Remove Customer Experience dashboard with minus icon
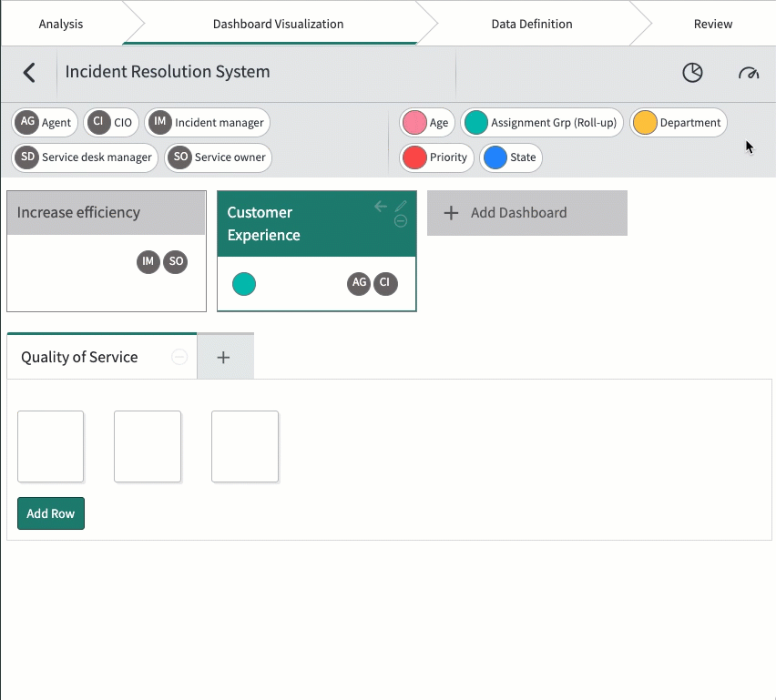The image size is (776, 700). [x=401, y=220]
